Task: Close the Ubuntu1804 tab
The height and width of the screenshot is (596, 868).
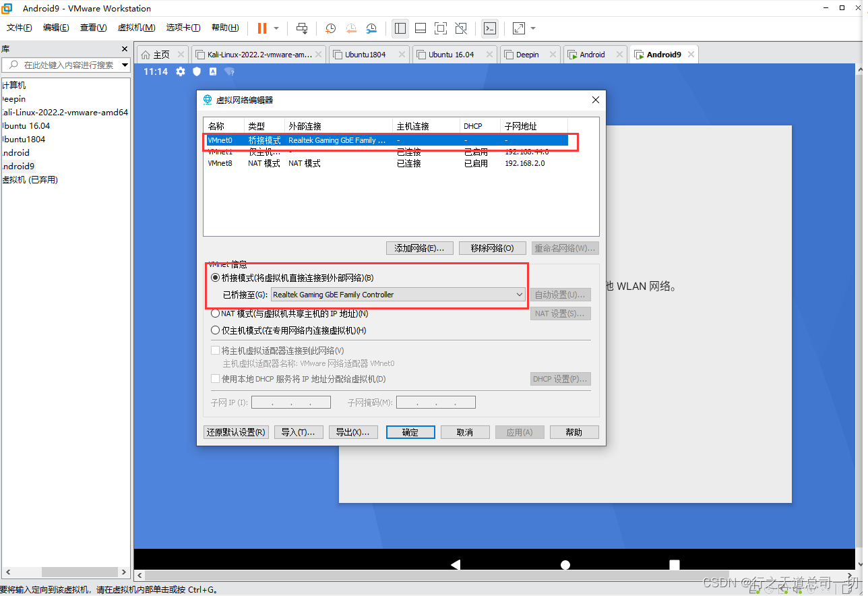Action: point(402,55)
